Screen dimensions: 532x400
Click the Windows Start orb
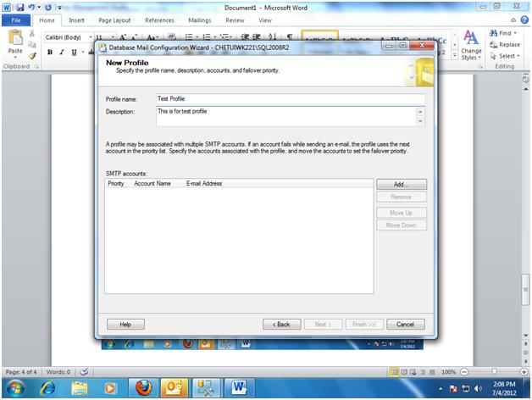(x=15, y=388)
